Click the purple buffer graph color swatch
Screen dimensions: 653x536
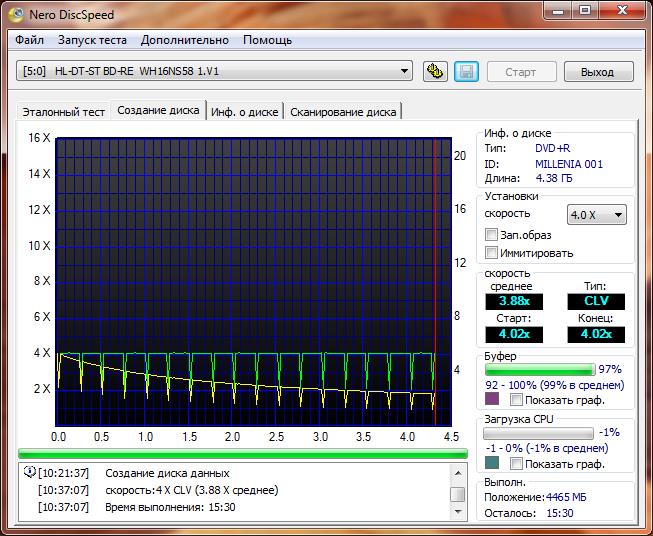tap(491, 399)
